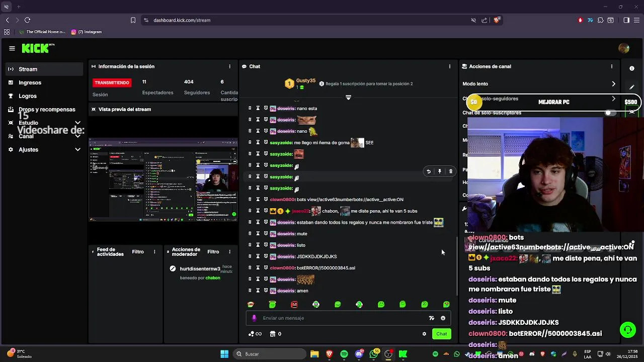Screen dimensions: 644x362
Task: Open the browser main menu
Action: click(637, 20)
